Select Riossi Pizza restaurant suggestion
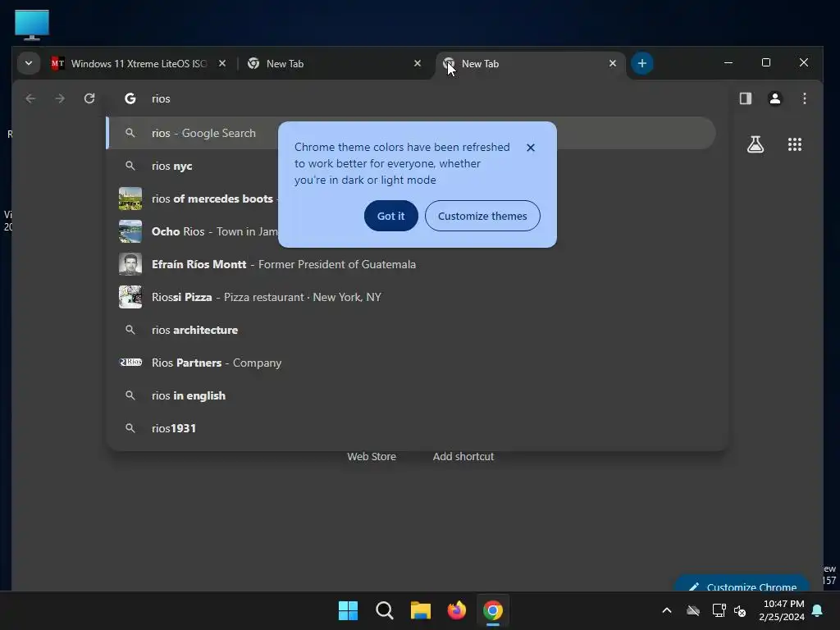The image size is (840, 630). coord(413,297)
